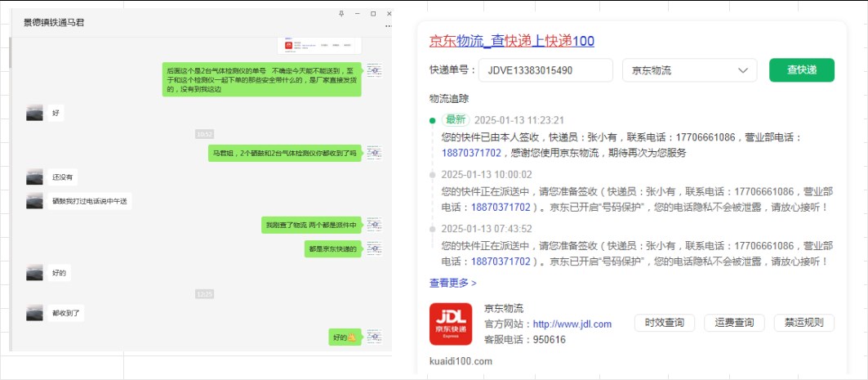868x380 pixels.
Task: Open the shared screenshot thumbnail in chat
Action: [x=319, y=46]
